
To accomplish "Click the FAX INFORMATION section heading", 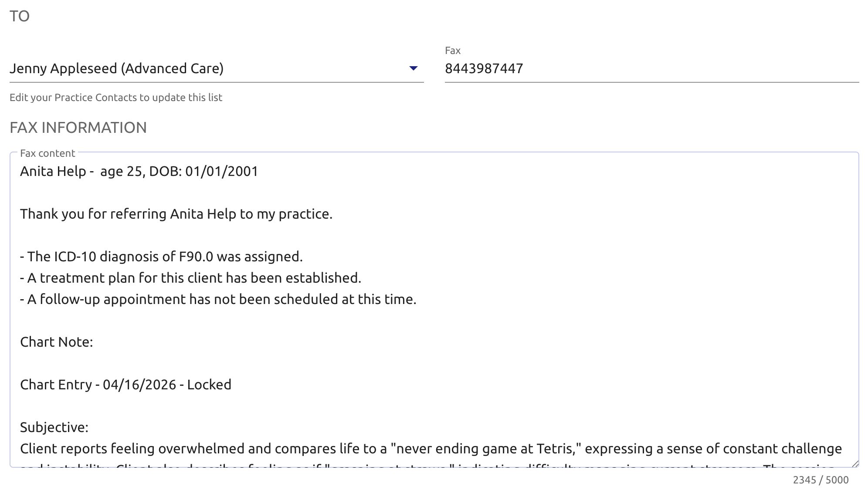I will point(78,128).
